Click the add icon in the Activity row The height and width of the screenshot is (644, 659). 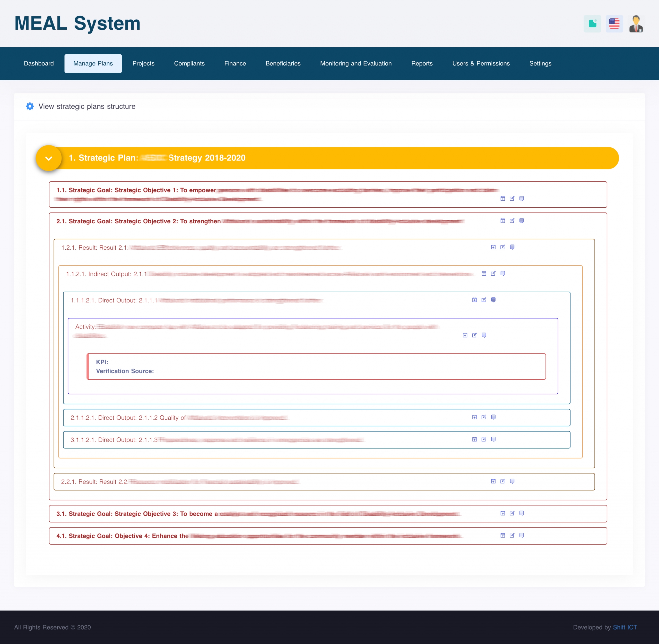(x=465, y=335)
